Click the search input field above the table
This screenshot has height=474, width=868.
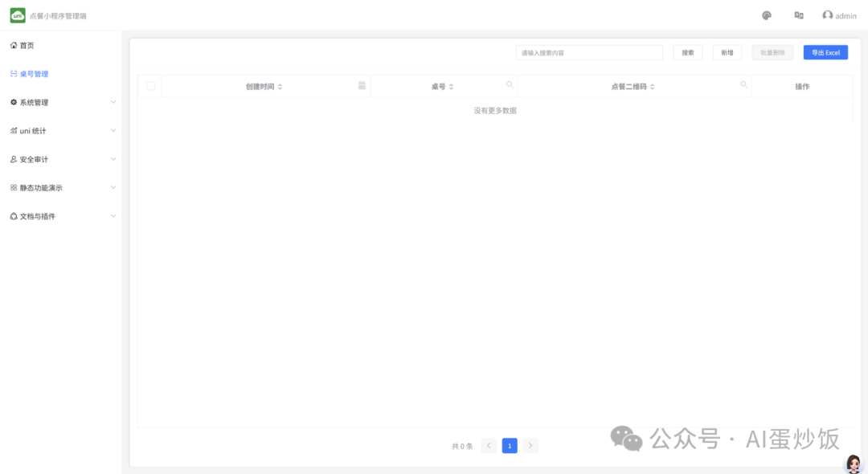coord(590,51)
